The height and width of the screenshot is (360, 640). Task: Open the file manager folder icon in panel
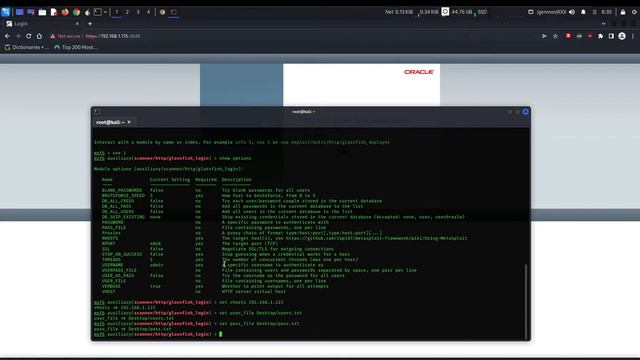pos(42,12)
